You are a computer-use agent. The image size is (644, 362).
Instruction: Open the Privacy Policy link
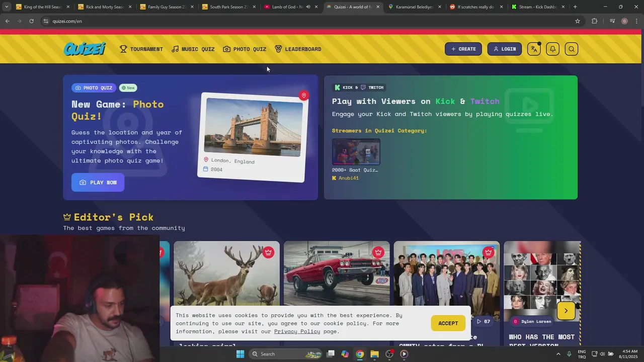point(297,331)
